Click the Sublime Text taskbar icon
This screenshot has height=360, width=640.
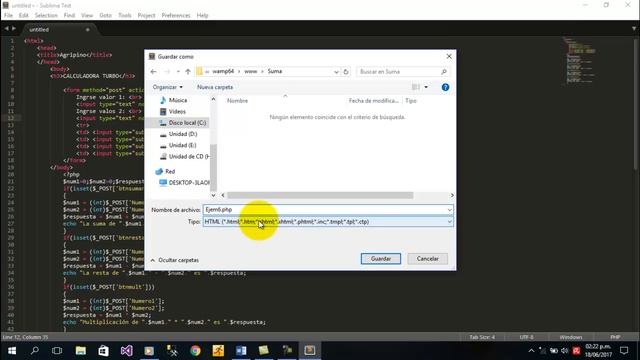click(309, 351)
